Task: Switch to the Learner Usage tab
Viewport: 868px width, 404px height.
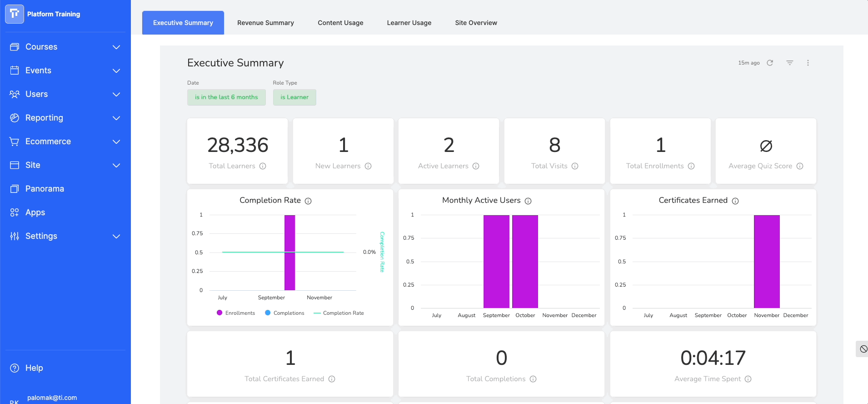Action: (x=409, y=23)
